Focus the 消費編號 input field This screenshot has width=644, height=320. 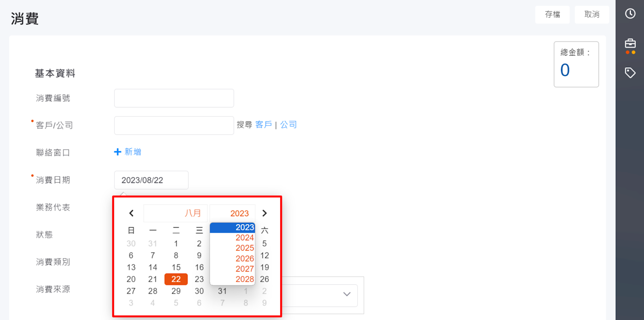coord(174,98)
